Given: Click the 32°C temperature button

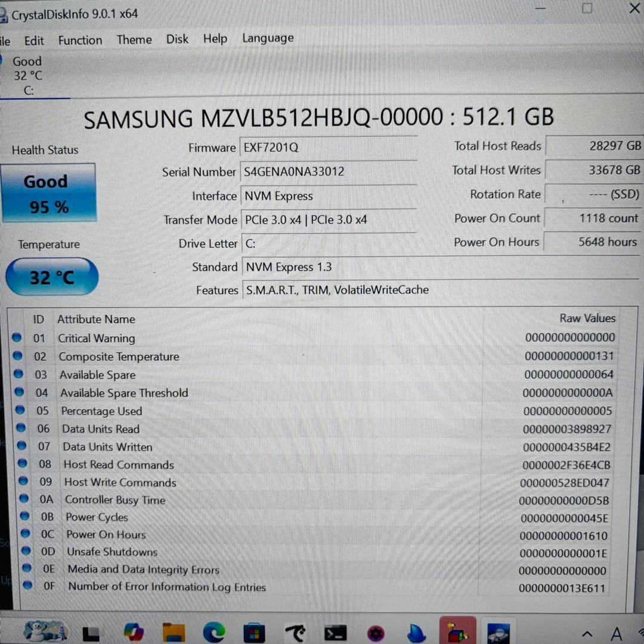Looking at the screenshot, I should coord(52,276).
